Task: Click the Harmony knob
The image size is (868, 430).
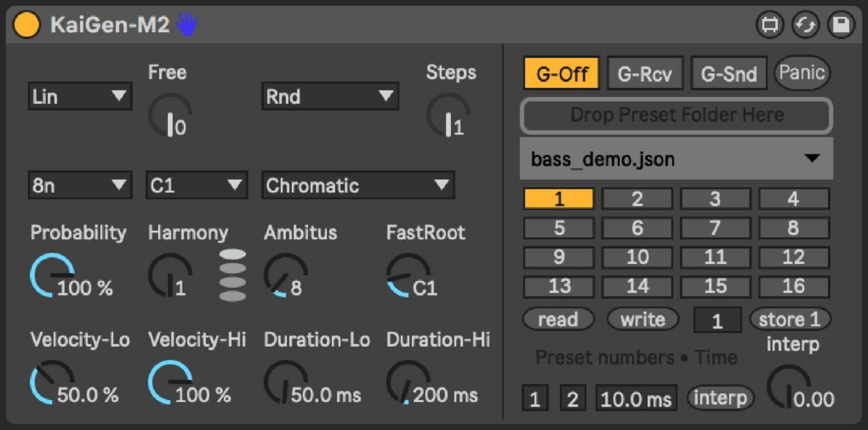Action: pyautogui.click(x=170, y=275)
